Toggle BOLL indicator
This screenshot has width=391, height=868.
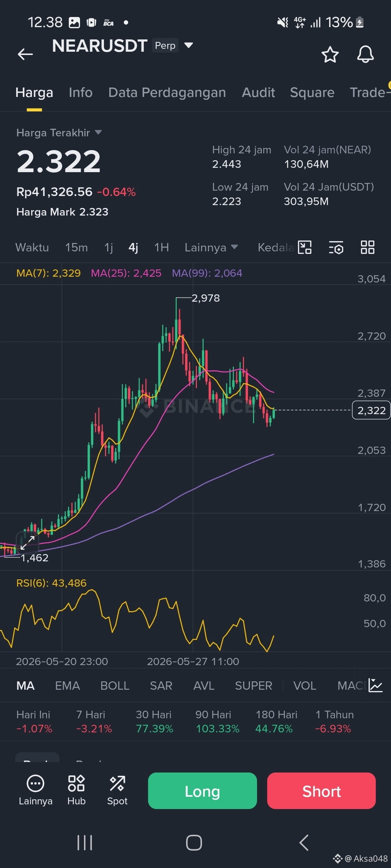point(115,686)
